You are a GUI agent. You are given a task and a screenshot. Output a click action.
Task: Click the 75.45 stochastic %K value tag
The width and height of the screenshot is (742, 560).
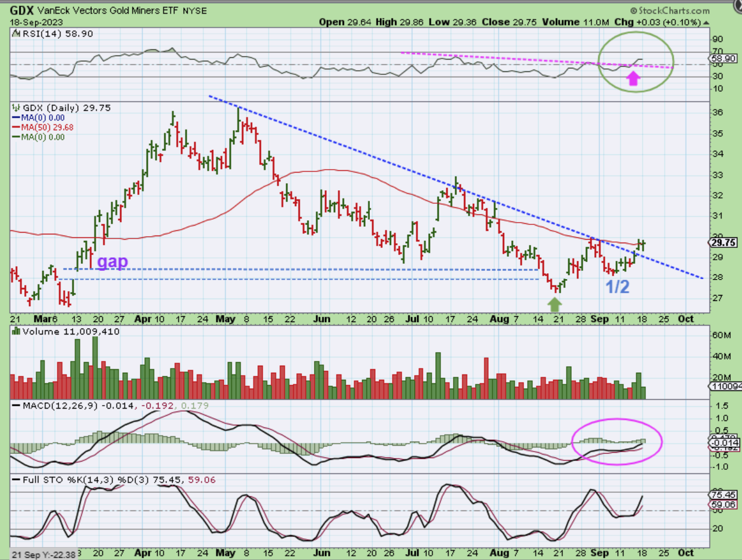(723, 495)
